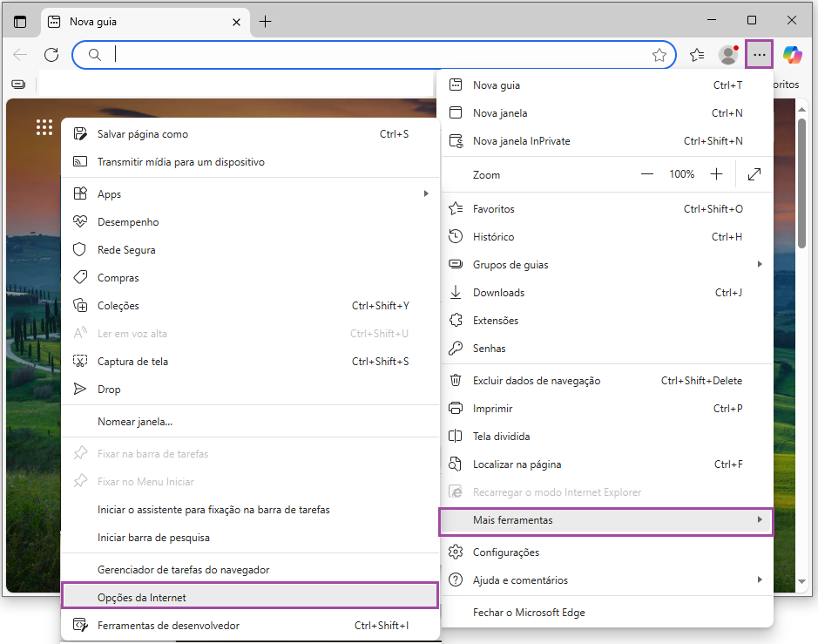The width and height of the screenshot is (818, 644).
Task: Click the apps grid icon on page
Action: (x=44, y=128)
